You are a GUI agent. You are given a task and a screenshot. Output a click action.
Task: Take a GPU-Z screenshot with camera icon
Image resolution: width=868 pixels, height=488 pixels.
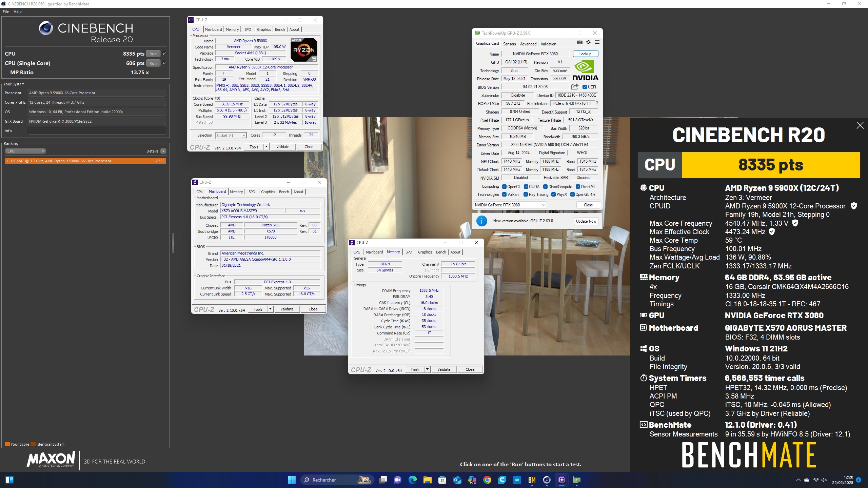[580, 42]
